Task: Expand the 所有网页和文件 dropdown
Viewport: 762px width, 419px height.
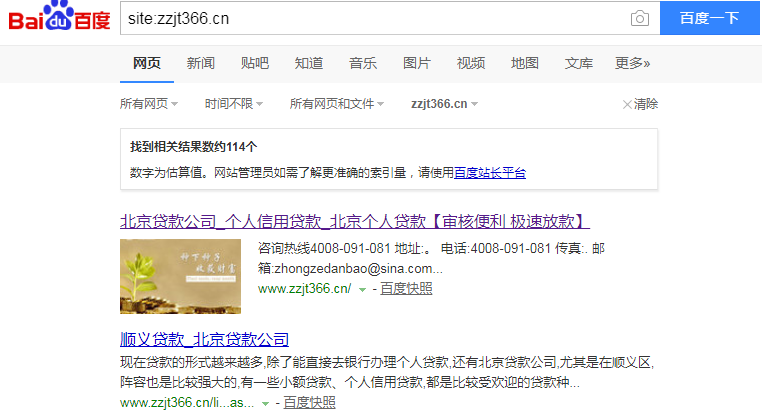Action: click(337, 104)
